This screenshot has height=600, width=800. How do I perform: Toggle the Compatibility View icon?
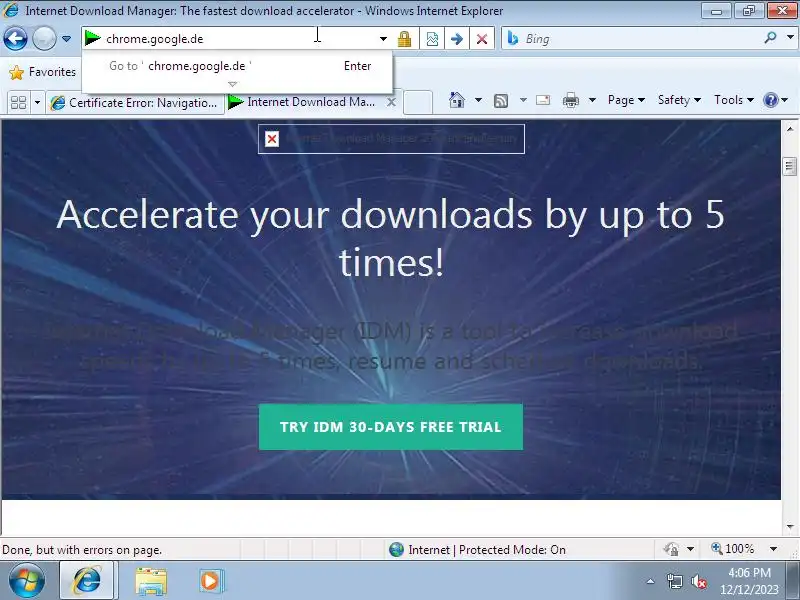coord(432,39)
